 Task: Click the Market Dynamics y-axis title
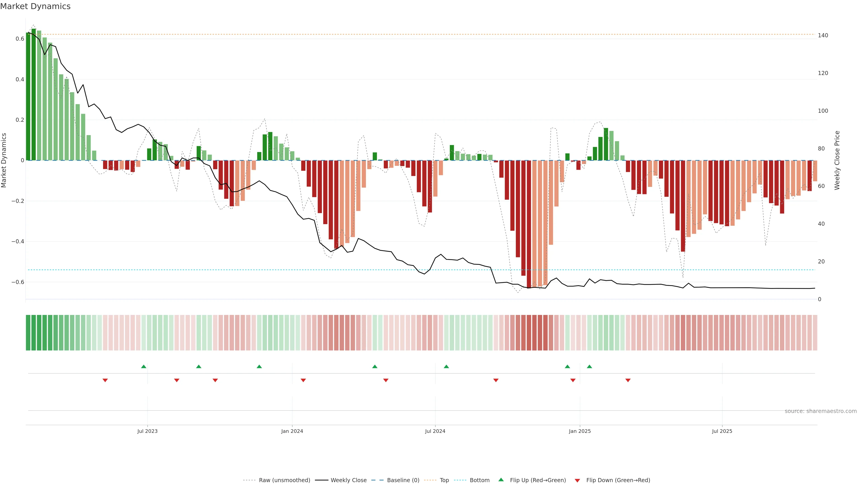point(4,160)
